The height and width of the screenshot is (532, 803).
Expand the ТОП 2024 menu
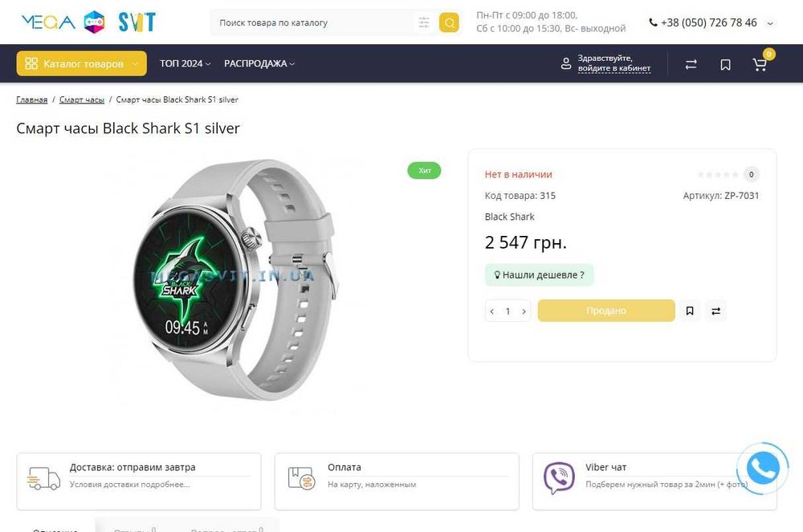pos(185,63)
